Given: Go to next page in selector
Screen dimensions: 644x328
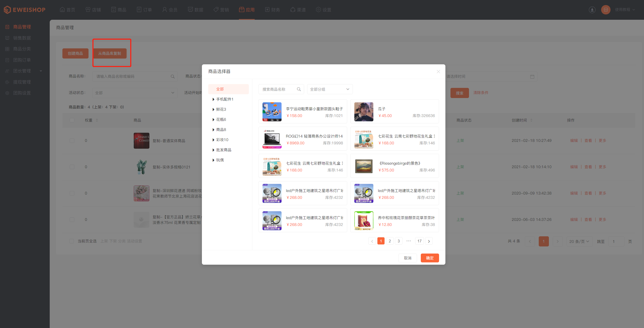Looking at the screenshot, I should [x=429, y=241].
